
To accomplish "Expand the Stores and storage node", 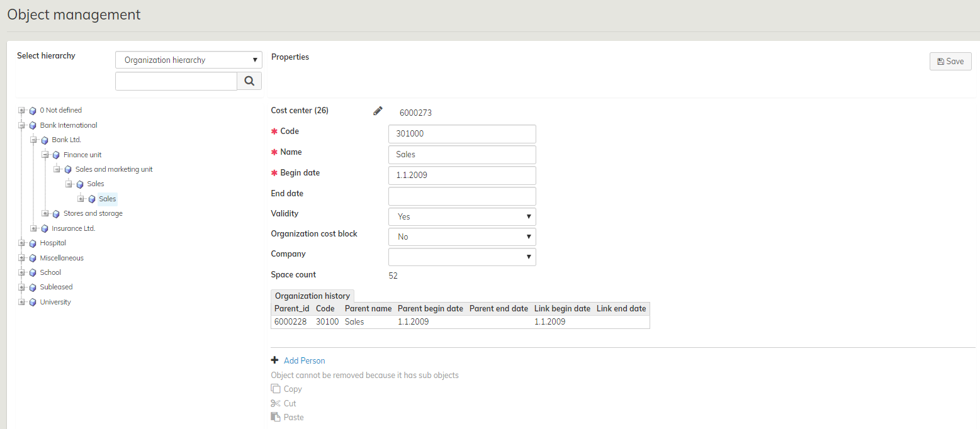I will [x=45, y=214].
